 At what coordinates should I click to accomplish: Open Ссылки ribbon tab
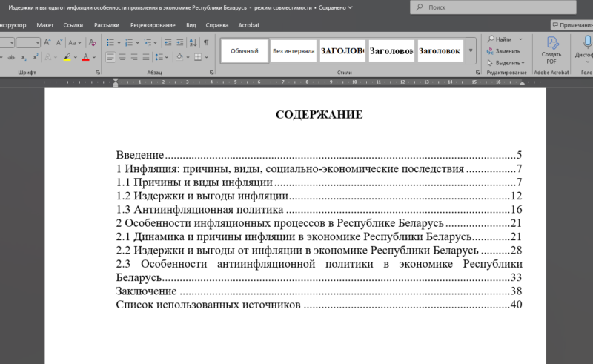pyautogui.click(x=73, y=25)
